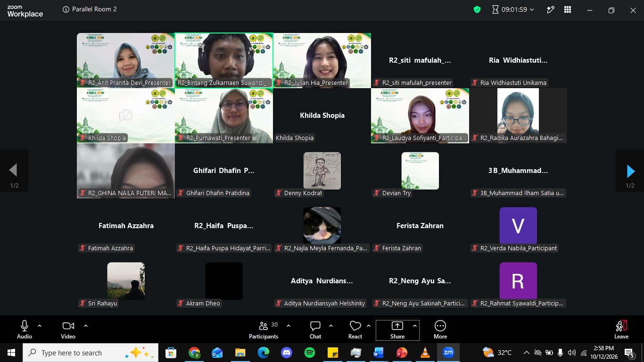The image size is (644, 362).
Task: Select R2_Purnawati_Presenter video tile
Action: [224, 115]
